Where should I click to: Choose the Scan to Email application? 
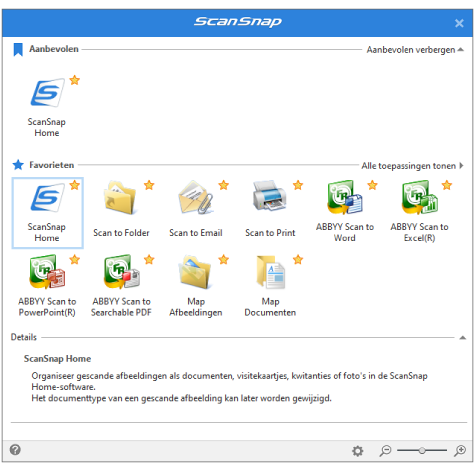click(x=196, y=209)
